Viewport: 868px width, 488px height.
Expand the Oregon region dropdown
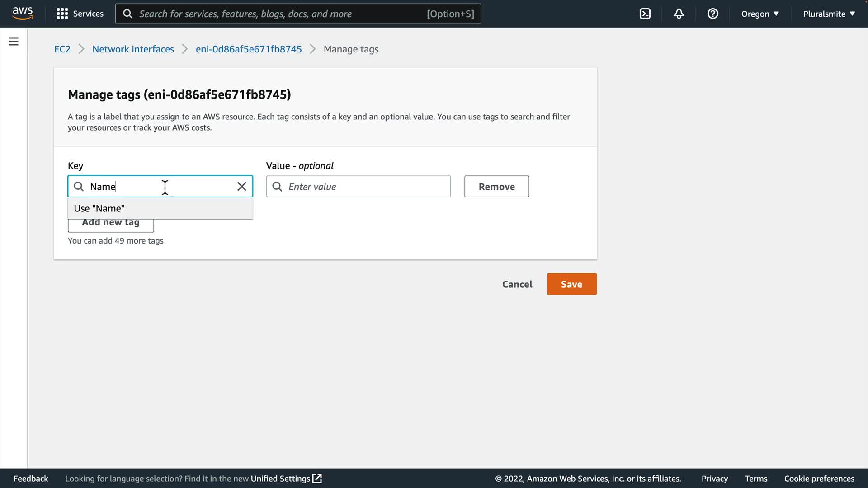(759, 14)
